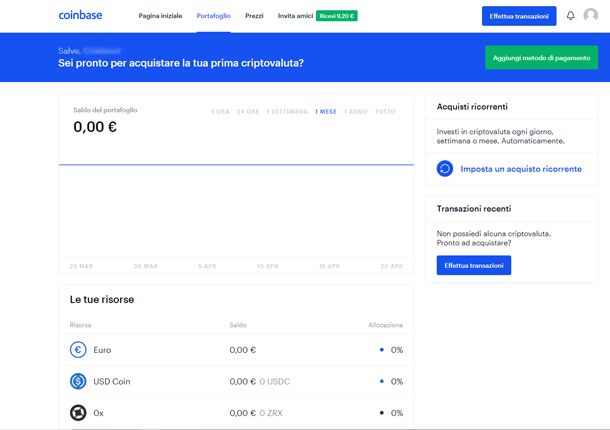Click Imposta un acquisto ricorrente link
Viewport: 610px width, 430px height.
pyautogui.click(x=521, y=169)
